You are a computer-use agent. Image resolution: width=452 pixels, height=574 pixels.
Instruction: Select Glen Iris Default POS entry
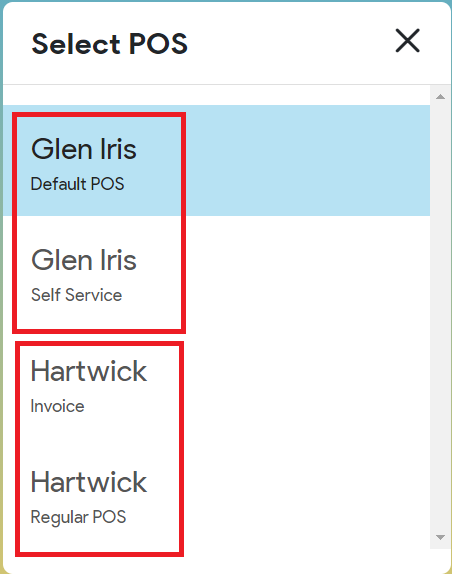tap(216, 160)
